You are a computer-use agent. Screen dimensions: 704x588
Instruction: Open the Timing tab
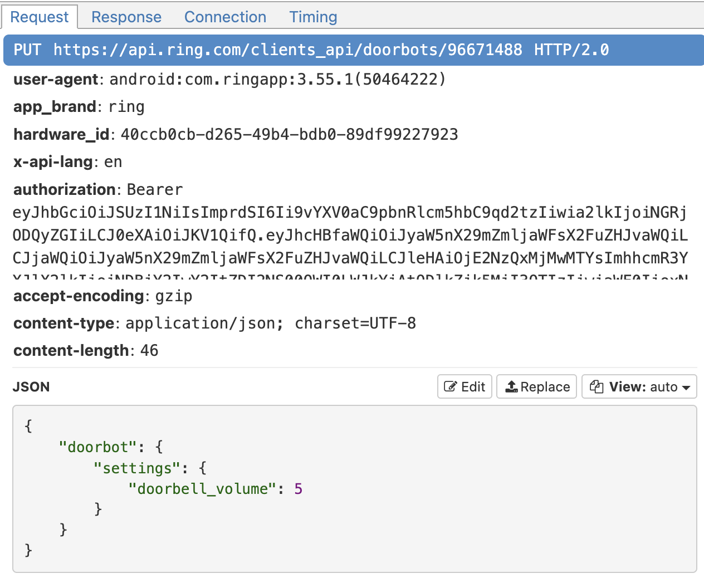313,17
